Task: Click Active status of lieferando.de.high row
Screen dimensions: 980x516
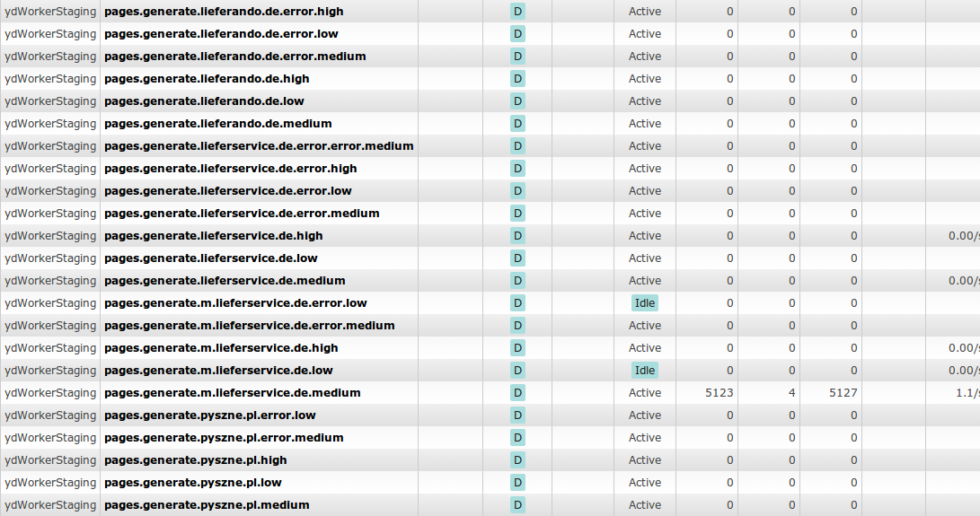Action: (x=645, y=79)
